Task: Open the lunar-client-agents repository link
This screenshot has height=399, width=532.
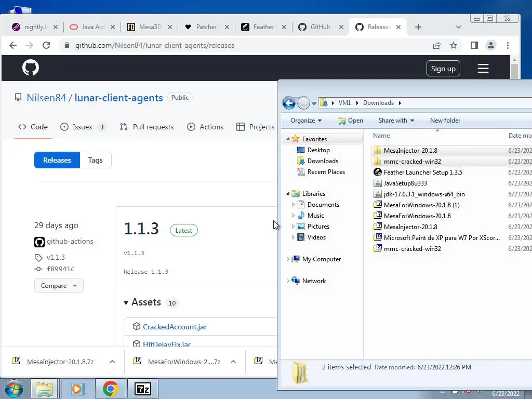Action: tap(118, 98)
